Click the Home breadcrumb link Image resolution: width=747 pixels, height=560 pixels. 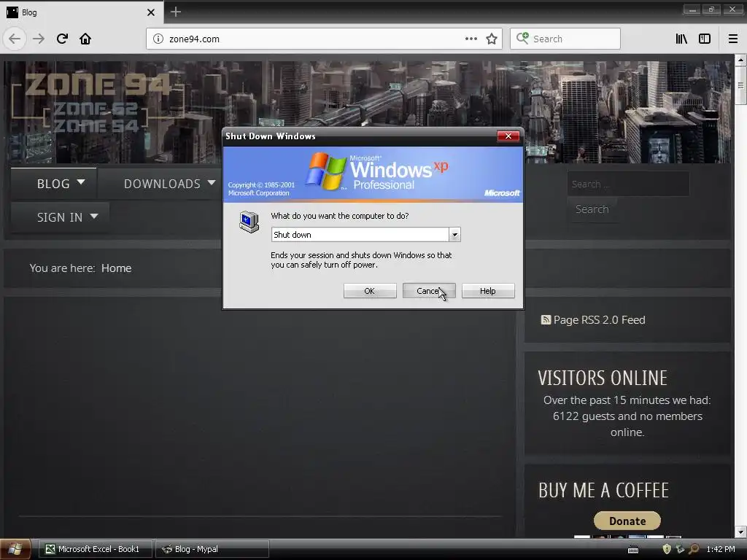(116, 268)
